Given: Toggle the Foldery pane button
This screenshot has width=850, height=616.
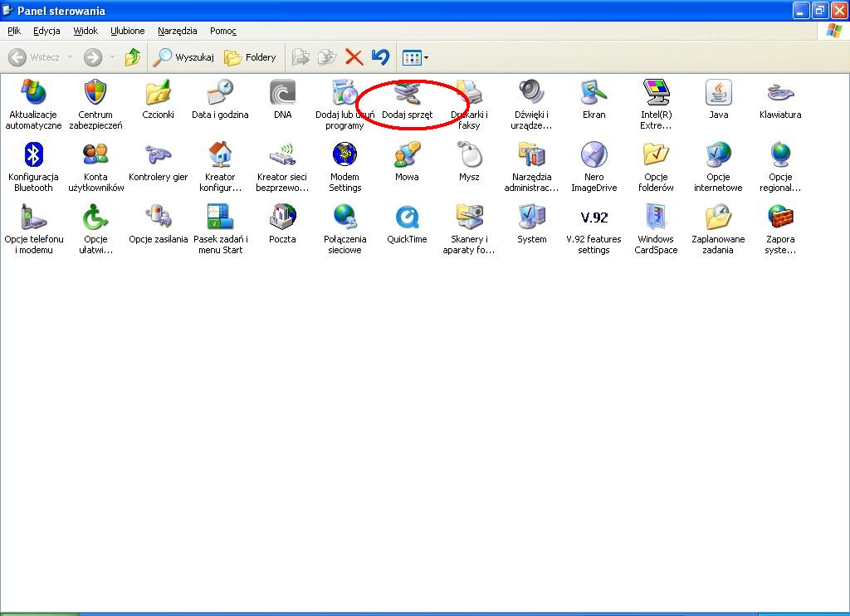Looking at the screenshot, I should (250, 57).
